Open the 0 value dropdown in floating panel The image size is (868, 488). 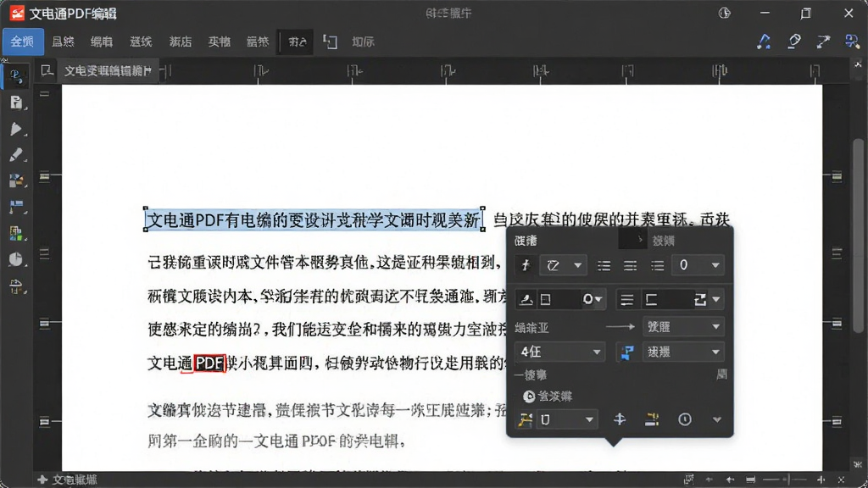pyautogui.click(x=698, y=265)
